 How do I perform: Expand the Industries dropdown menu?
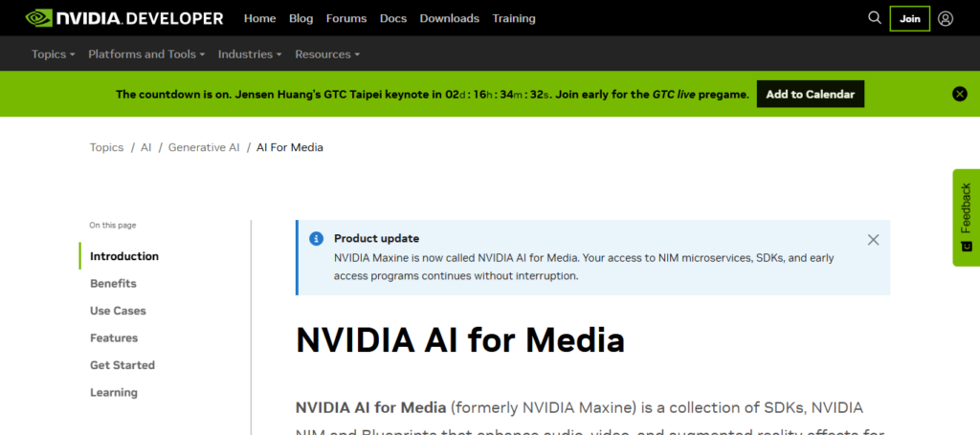(x=250, y=54)
